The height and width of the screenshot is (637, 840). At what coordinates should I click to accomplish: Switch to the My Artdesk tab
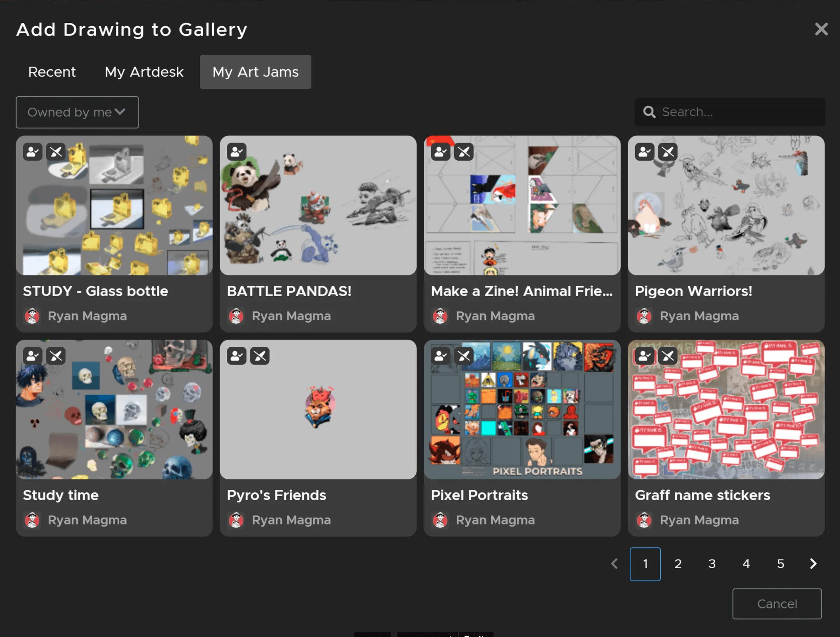tap(144, 72)
